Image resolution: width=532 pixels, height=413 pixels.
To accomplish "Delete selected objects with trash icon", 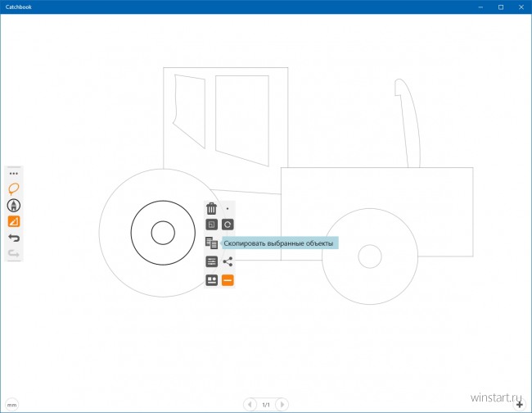I will pyautogui.click(x=211, y=208).
